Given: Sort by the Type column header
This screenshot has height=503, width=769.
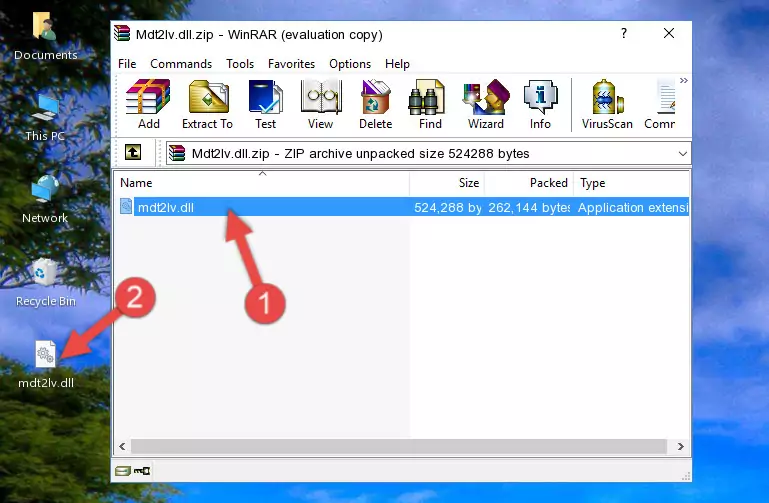Looking at the screenshot, I should [x=631, y=182].
